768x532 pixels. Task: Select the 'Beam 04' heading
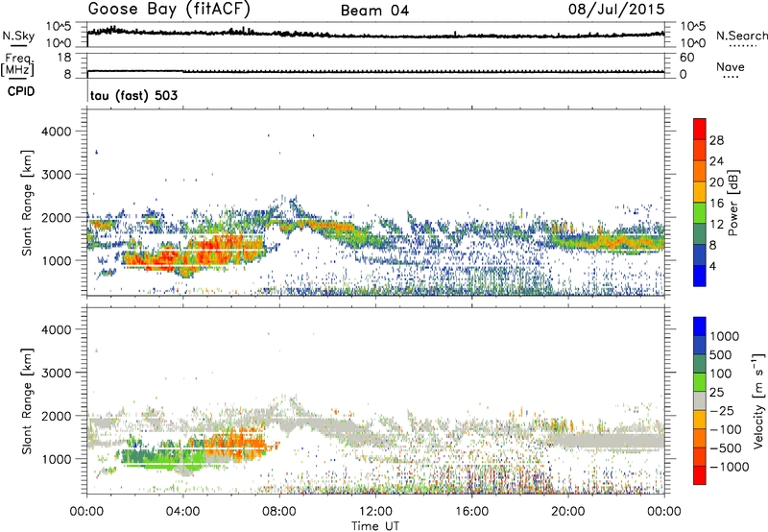374,11
